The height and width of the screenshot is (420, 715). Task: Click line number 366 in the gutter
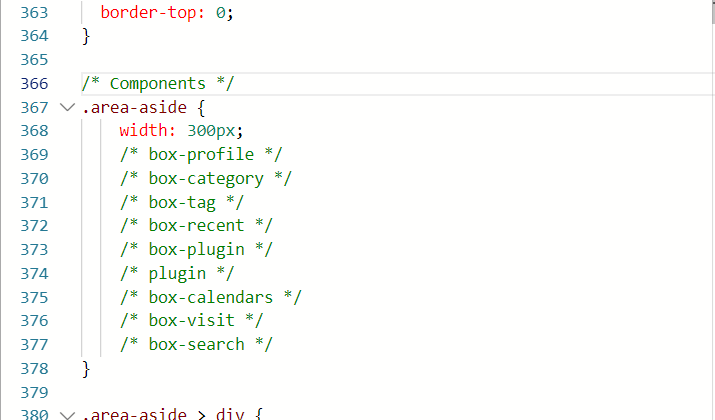click(34, 84)
